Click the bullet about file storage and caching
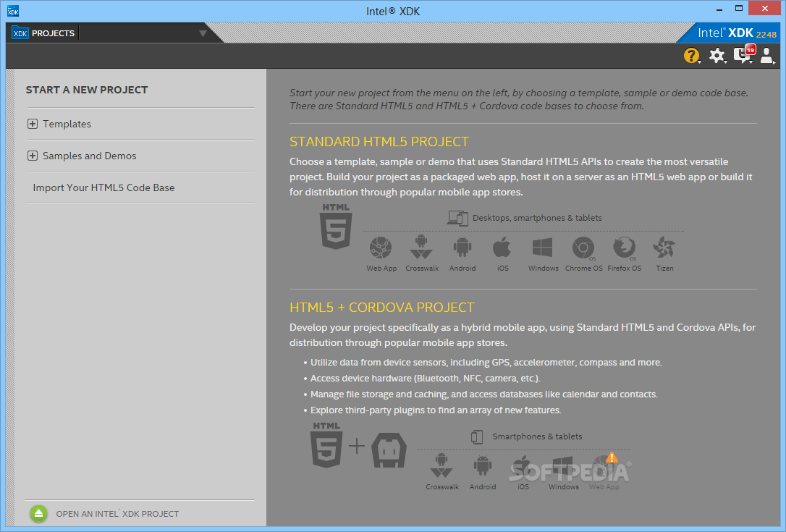Screen dimensions: 786x532 483,394
